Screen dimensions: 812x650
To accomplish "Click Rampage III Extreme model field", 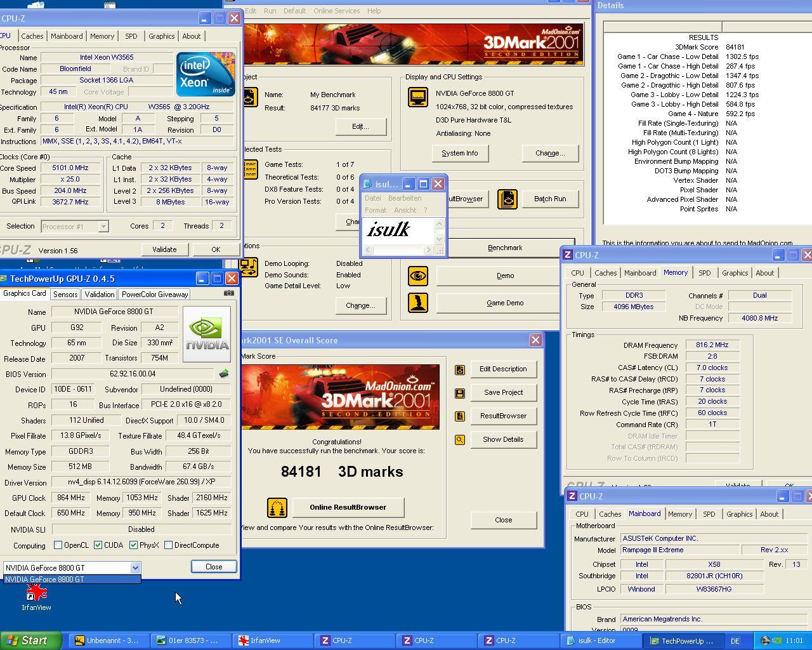I will [x=679, y=550].
